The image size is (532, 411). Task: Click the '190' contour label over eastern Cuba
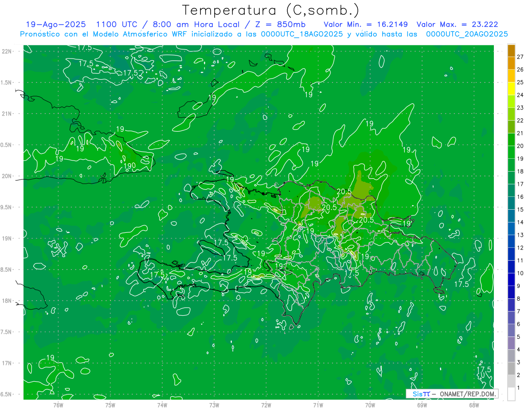(129, 166)
